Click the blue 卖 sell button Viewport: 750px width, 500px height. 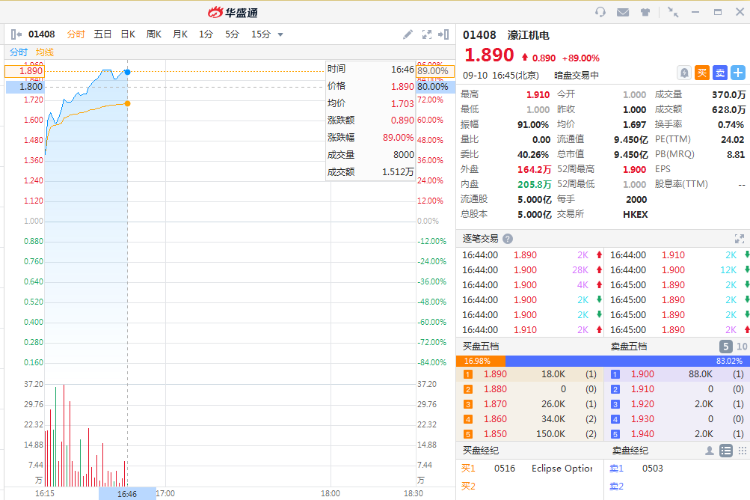[x=720, y=72]
